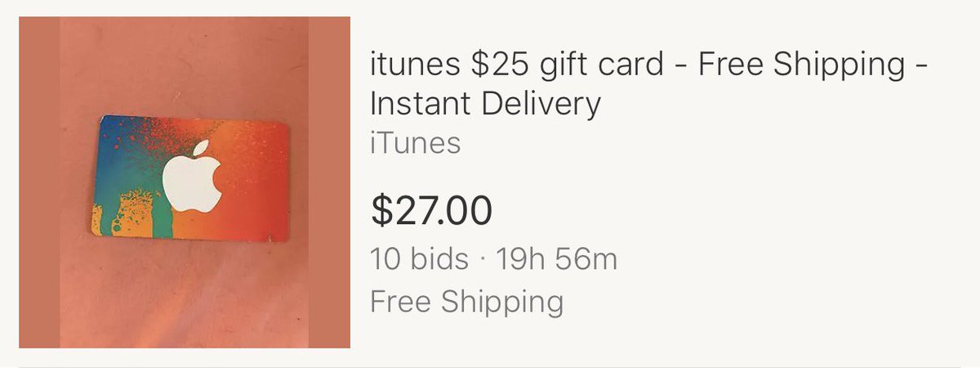Click the 'Instant Delivery' title line
Image resolution: width=980 pixels, height=368 pixels.
pos(485,104)
